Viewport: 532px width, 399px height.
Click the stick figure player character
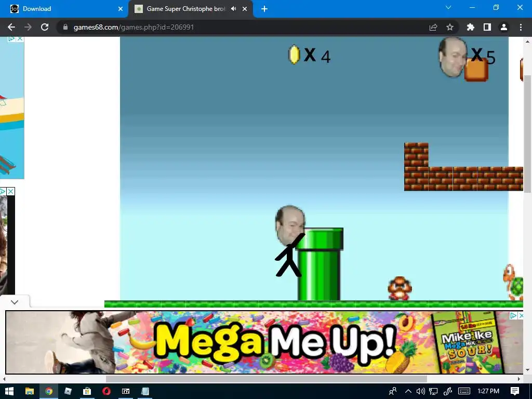[x=290, y=241]
